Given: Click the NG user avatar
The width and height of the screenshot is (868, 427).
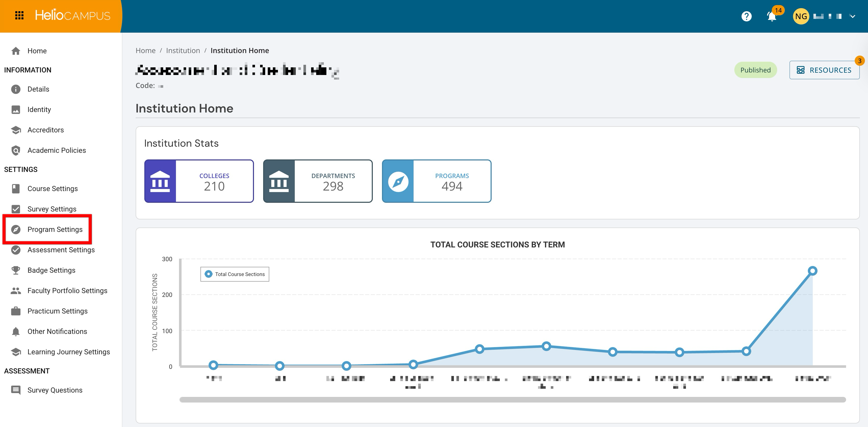Looking at the screenshot, I should click(801, 16).
